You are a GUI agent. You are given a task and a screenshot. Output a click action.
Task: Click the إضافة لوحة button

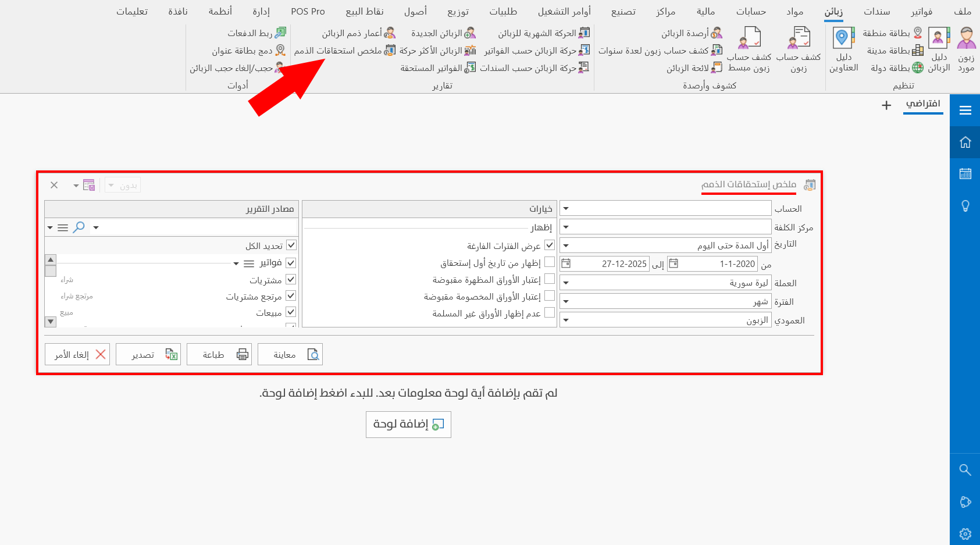tap(408, 425)
